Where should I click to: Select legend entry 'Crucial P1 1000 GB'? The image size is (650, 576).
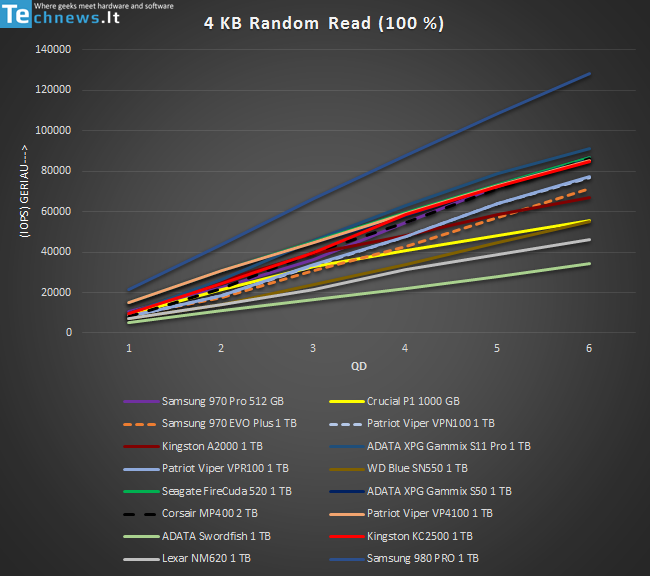pyautogui.click(x=395, y=401)
